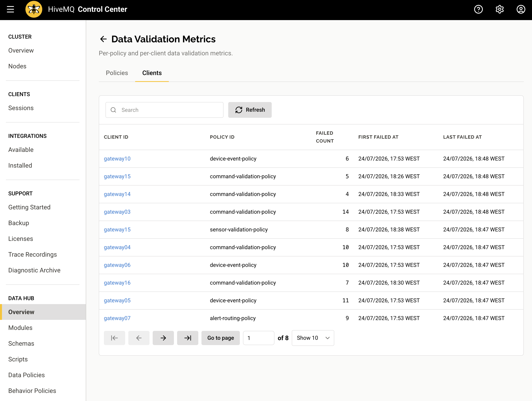
Task: Click the Go to page button
Action: pyautogui.click(x=221, y=338)
